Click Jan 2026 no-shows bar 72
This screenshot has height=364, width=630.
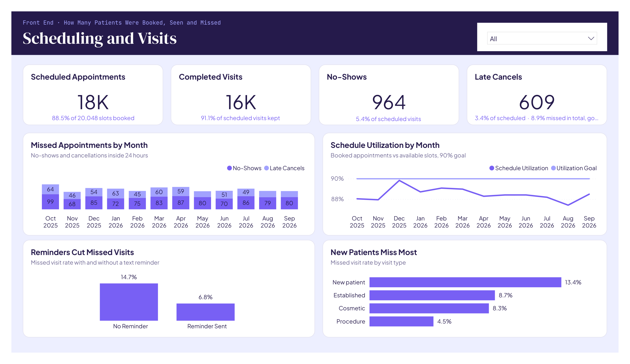coord(115,204)
